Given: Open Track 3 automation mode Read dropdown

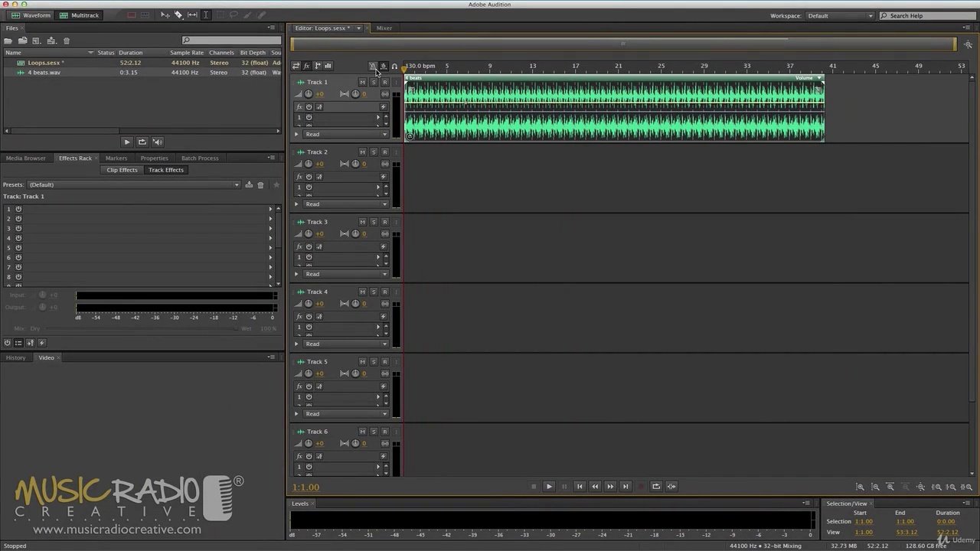Looking at the screenshot, I should pos(346,274).
